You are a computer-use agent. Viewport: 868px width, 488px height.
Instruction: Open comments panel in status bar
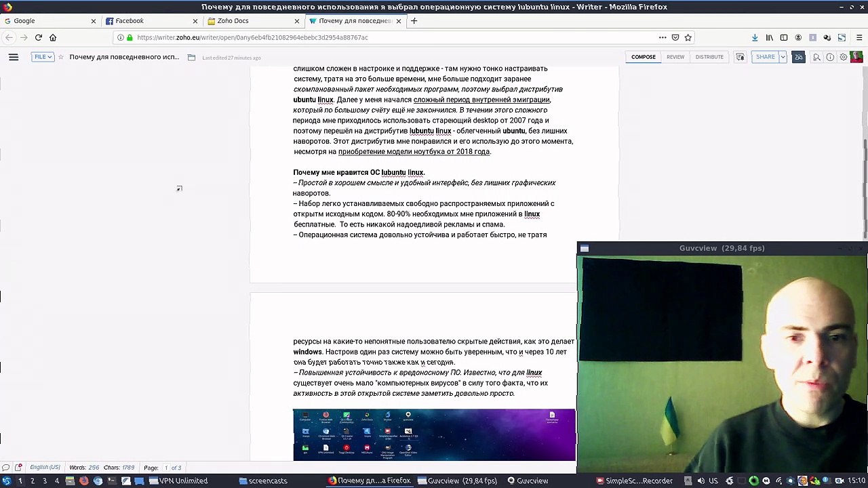coord(6,468)
